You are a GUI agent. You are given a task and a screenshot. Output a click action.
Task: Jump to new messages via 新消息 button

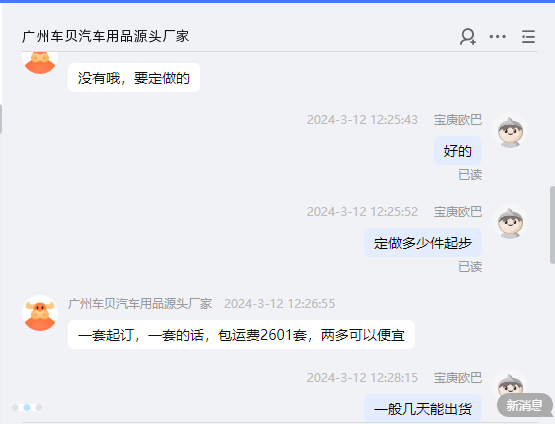(525, 405)
